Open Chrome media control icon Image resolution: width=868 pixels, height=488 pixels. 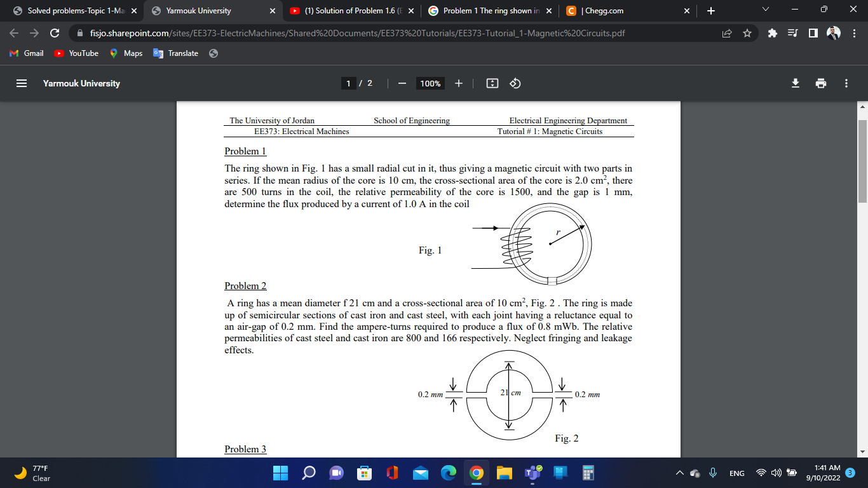pyautogui.click(x=792, y=33)
